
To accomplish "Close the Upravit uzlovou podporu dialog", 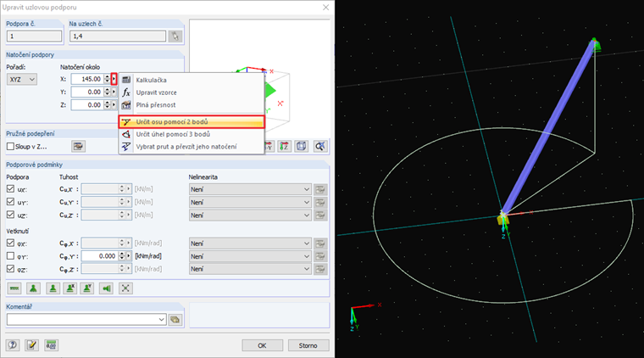I will click(325, 8).
